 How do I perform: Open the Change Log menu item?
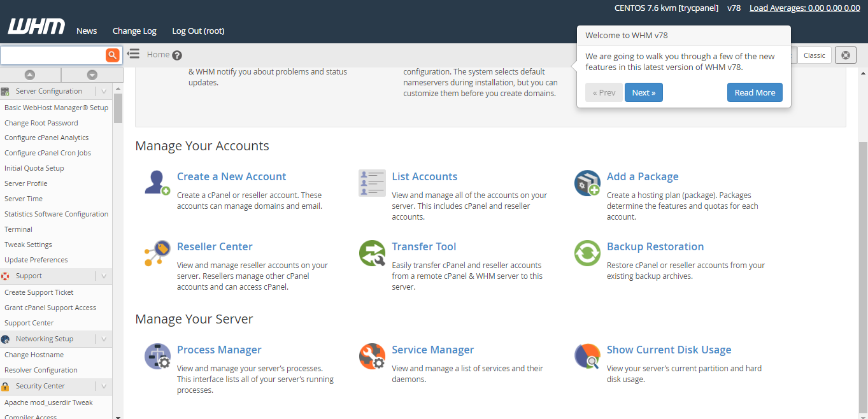(134, 30)
